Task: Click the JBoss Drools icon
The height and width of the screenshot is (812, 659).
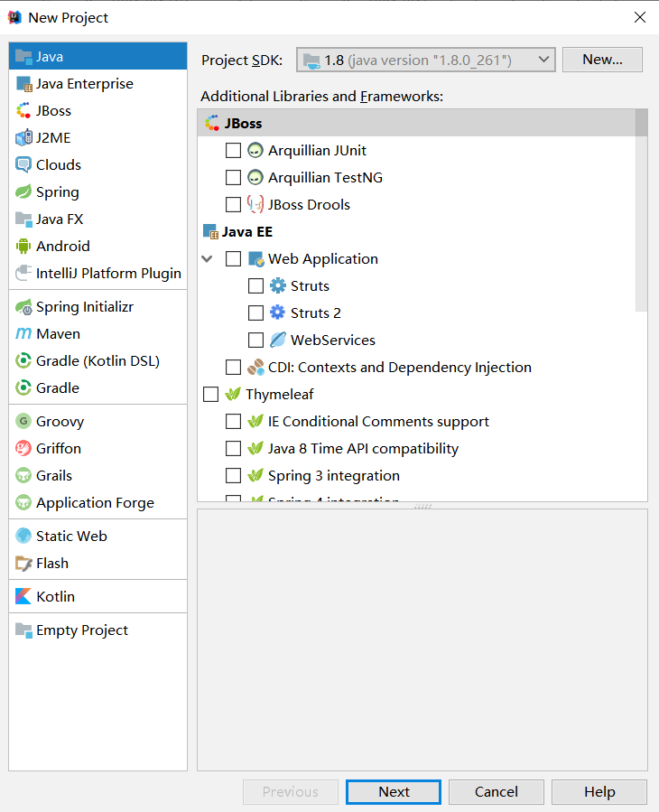Action: tap(255, 204)
